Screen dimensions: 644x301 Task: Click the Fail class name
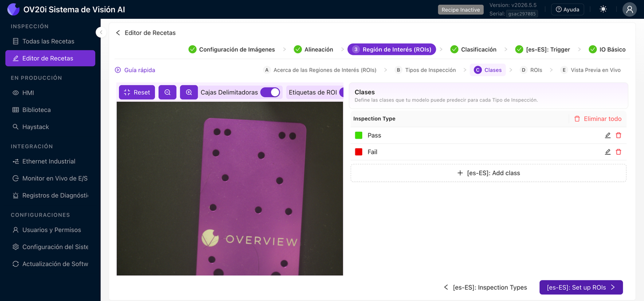[372, 152]
